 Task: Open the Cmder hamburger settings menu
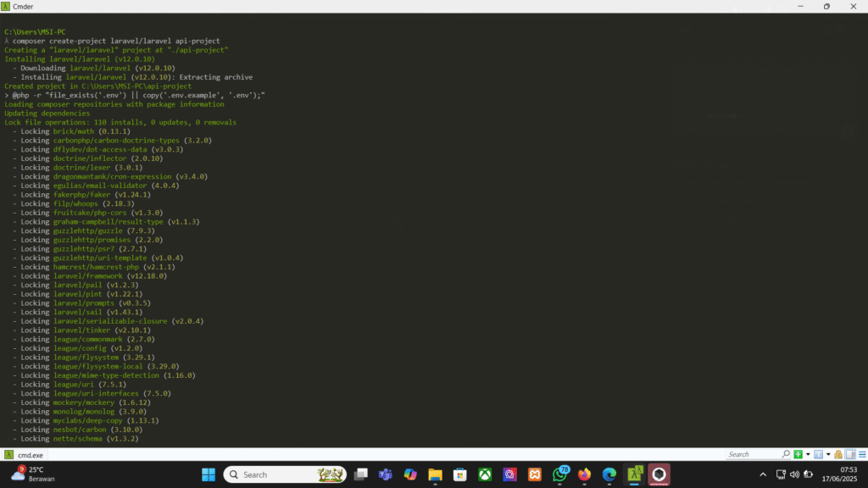860,455
